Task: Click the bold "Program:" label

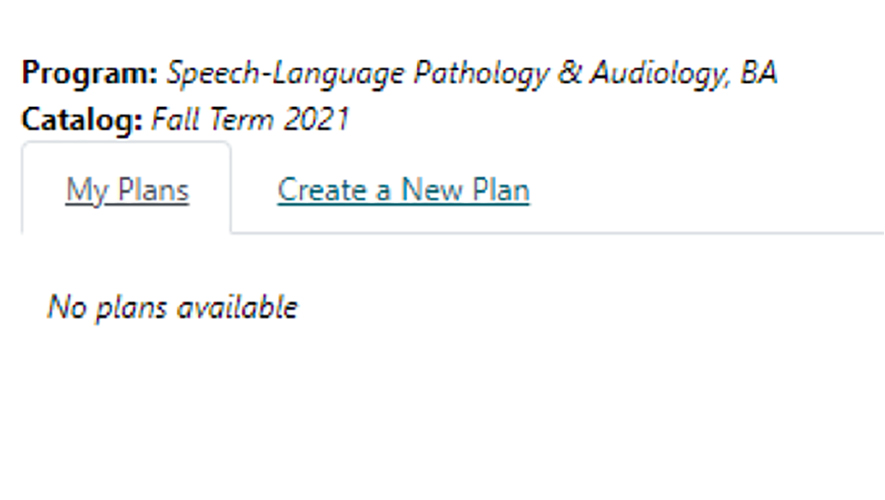Action: click(89, 74)
